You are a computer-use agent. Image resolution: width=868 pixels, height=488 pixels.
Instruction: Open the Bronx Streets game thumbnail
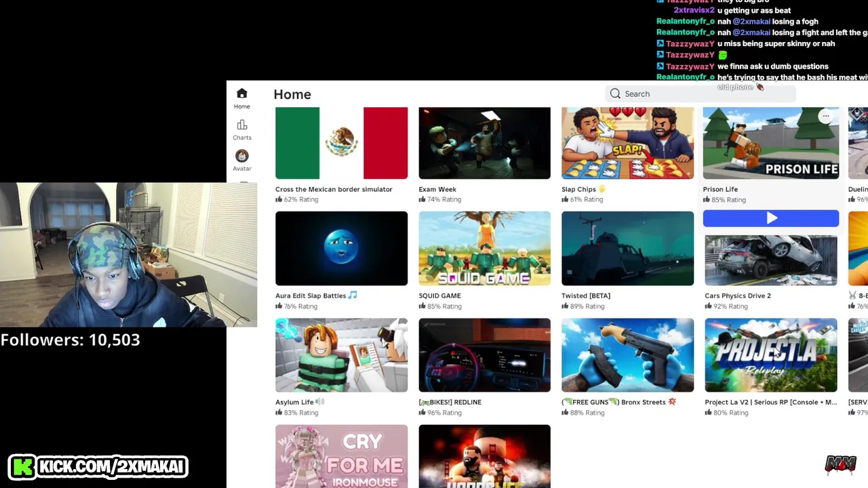click(x=627, y=355)
